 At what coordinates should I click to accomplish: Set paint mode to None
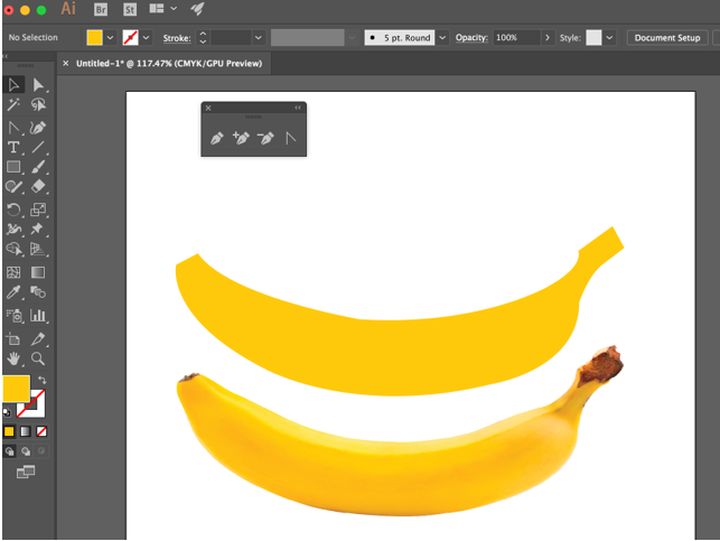[x=41, y=431]
